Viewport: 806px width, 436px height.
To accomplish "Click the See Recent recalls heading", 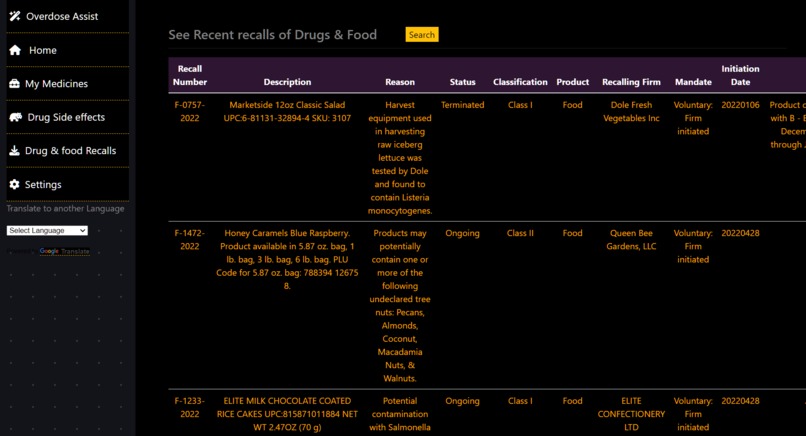I will pos(272,34).
